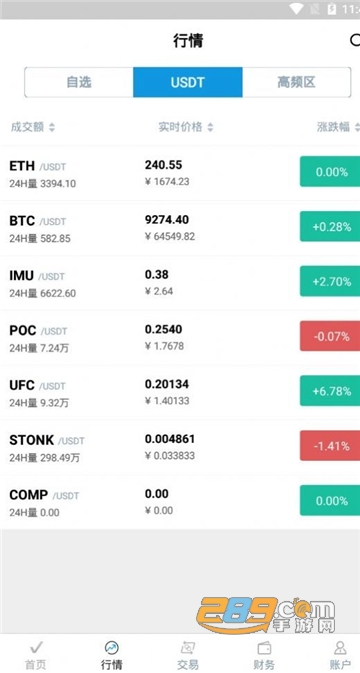Open the 交易 trade icon
This screenshot has height=673, width=360.
(x=188, y=647)
